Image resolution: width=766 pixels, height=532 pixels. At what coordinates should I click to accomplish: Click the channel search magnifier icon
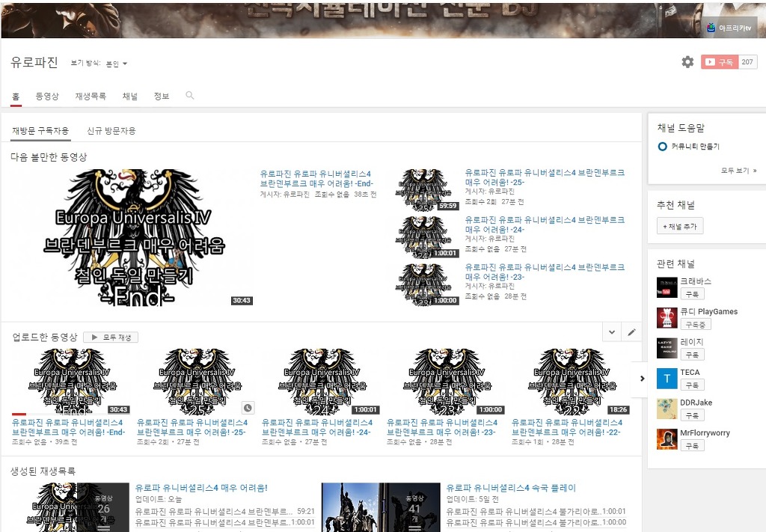coord(190,95)
